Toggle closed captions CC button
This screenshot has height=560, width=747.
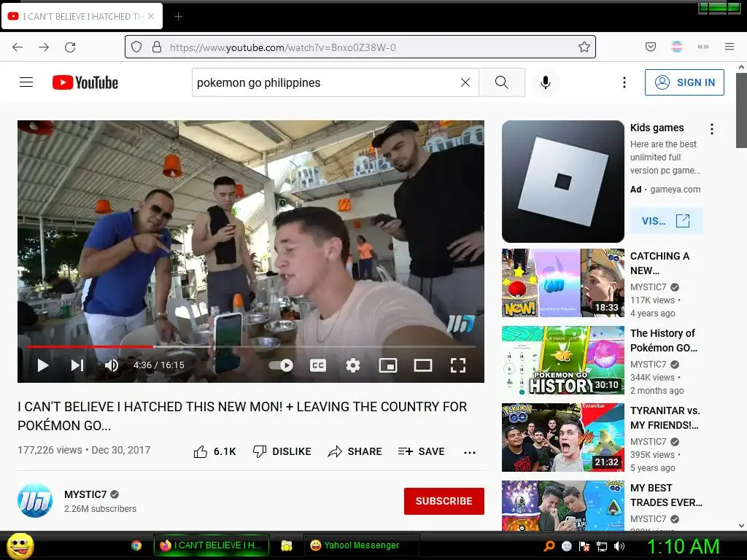coord(318,365)
